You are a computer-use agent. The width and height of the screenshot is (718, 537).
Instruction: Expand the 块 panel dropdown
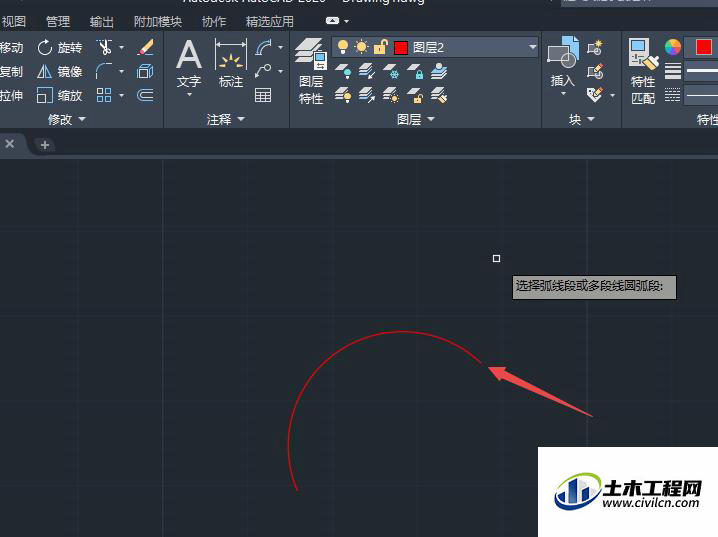582,119
